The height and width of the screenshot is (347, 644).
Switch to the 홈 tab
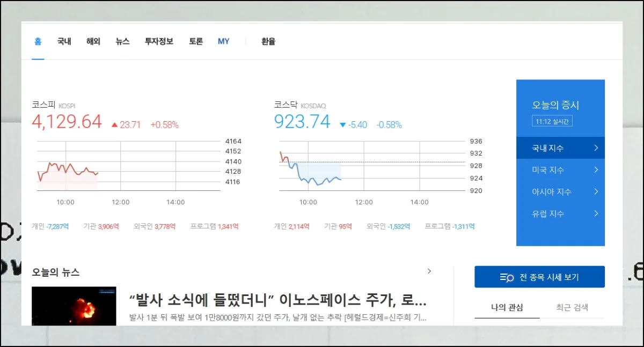coord(38,41)
